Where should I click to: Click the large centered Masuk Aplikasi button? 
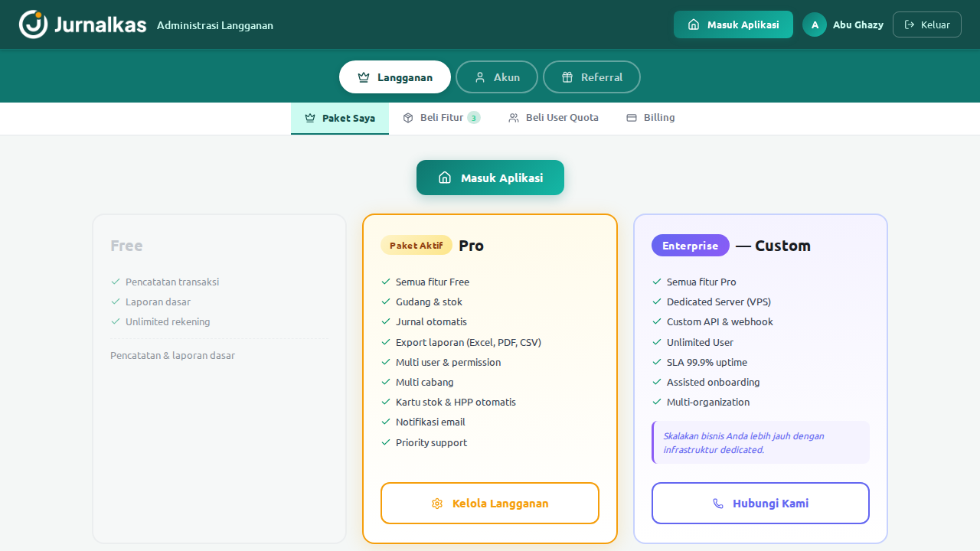coord(490,178)
